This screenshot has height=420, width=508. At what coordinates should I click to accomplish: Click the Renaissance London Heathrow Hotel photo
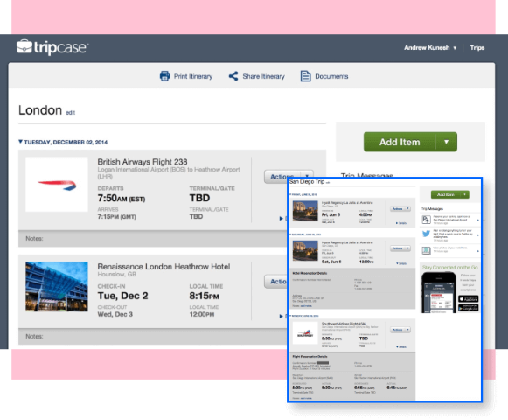click(x=57, y=286)
